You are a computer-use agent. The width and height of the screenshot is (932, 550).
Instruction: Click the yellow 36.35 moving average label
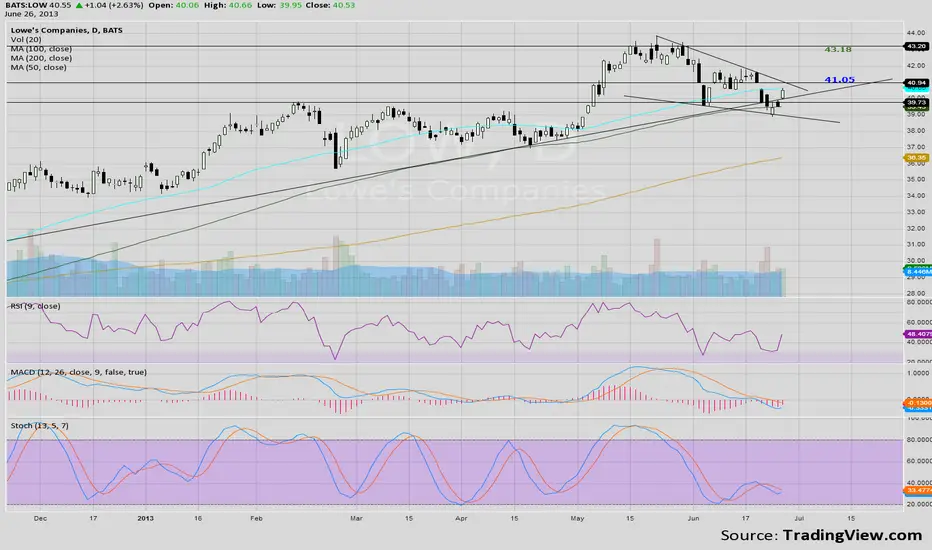(x=916, y=158)
